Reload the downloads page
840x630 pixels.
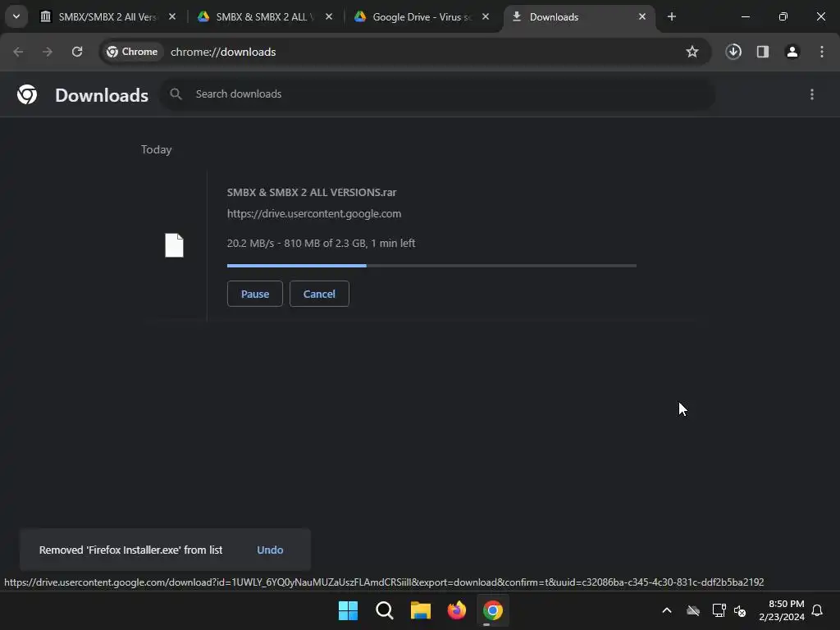tap(77, 52)
